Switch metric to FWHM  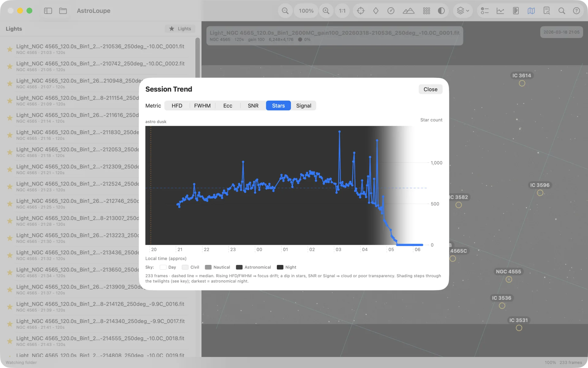tap(202, 105)
